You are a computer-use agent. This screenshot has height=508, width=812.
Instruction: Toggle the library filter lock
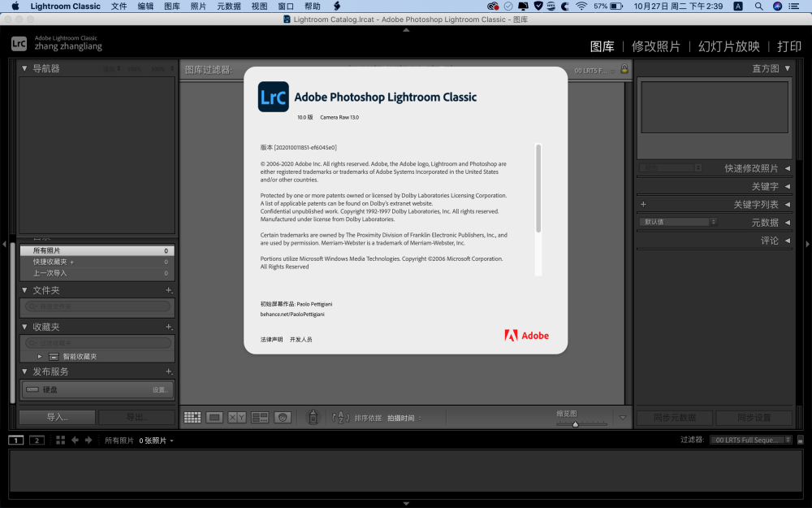coord(624,69)
